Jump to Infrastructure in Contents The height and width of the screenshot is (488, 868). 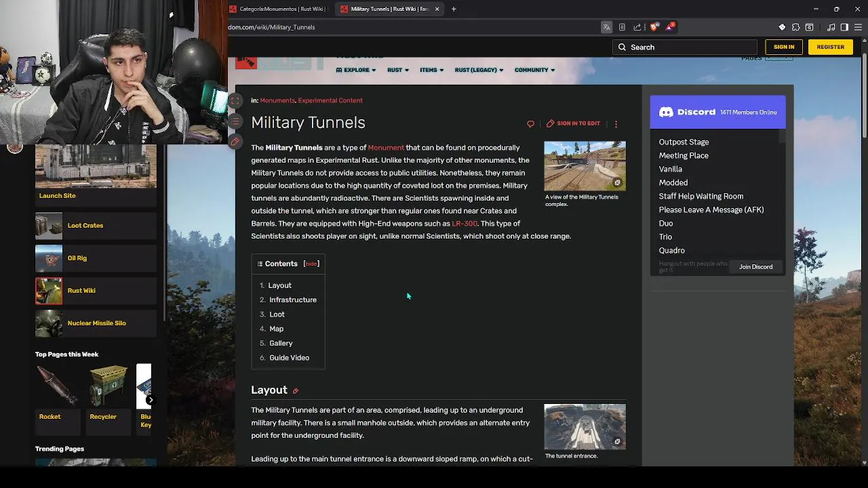point(293,300)
